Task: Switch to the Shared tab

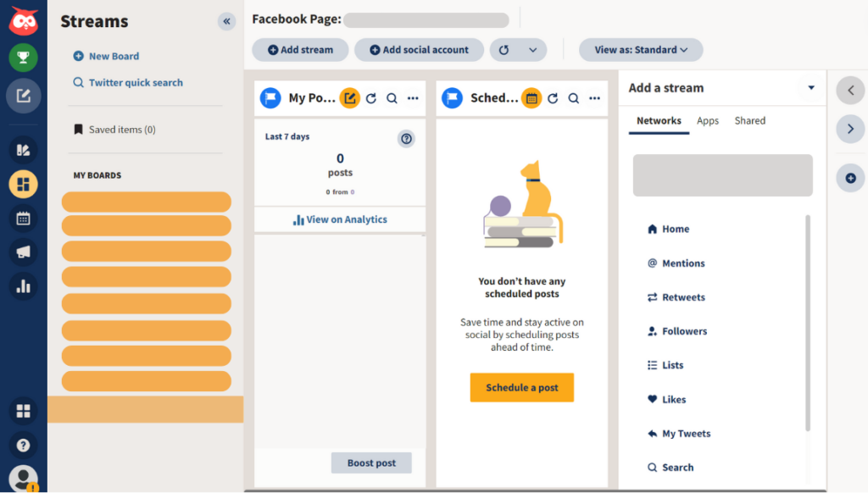Action: [750, 121]
